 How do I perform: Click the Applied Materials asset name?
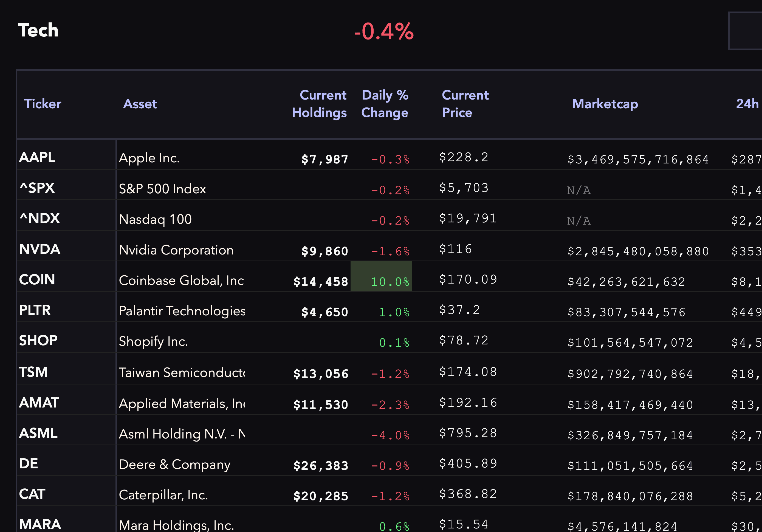tap(182, 404)
